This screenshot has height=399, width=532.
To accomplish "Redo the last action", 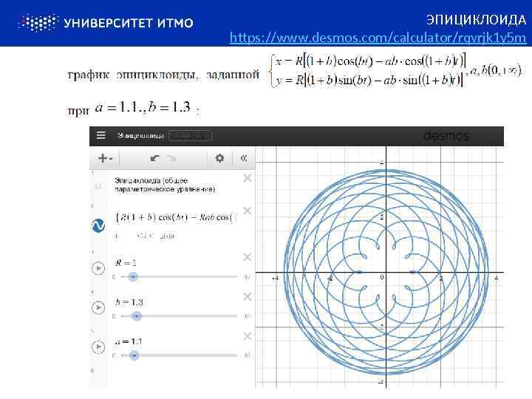I will point(171,158).
